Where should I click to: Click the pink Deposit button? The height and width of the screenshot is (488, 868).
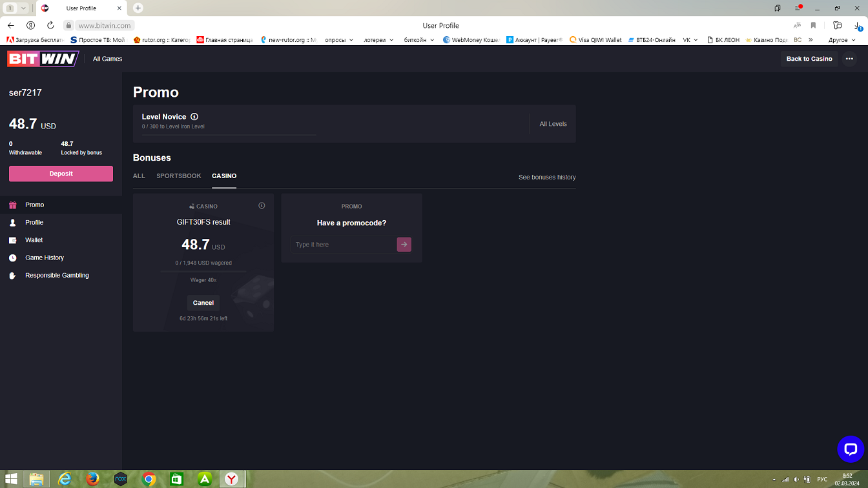click(61, 174)
